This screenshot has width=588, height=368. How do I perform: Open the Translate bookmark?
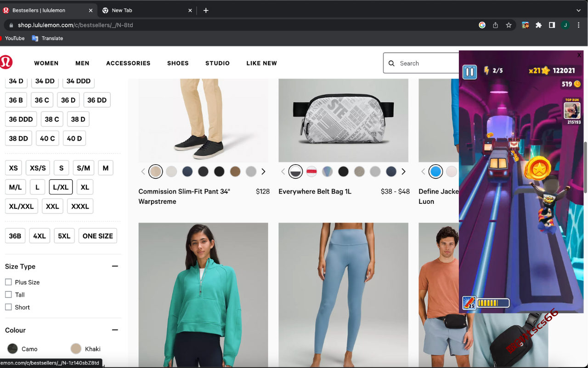[47, 38]
